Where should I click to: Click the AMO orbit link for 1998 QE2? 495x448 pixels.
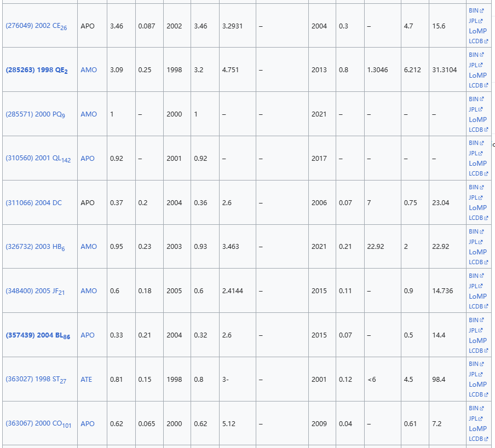(x=88, y=70)
